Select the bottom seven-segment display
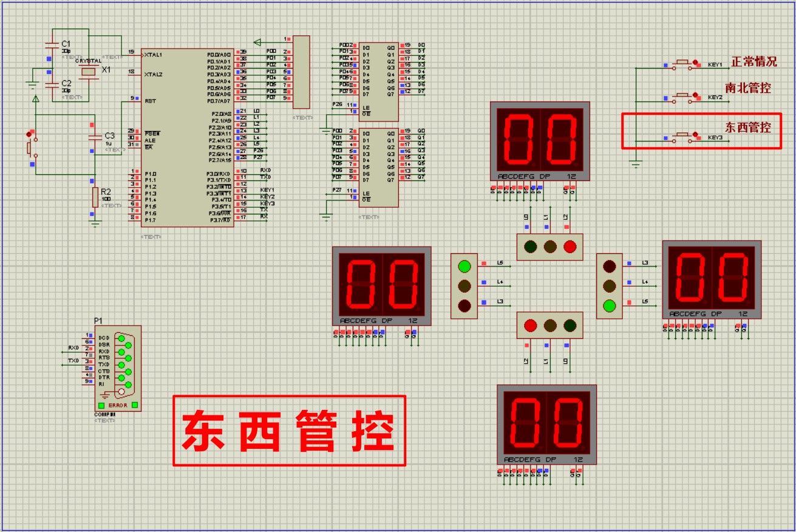 click(x=546, y=424)
